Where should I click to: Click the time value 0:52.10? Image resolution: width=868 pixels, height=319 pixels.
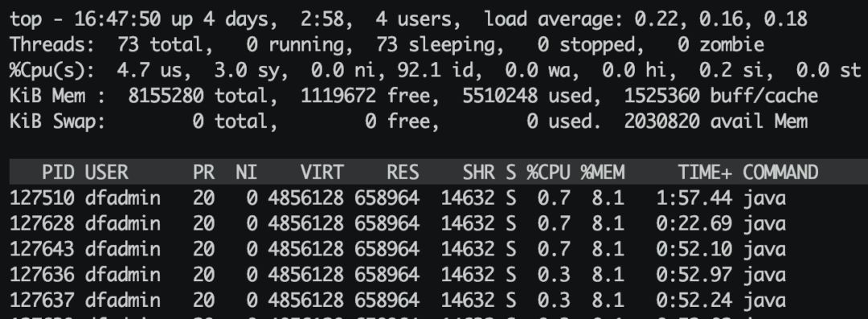(694, 249)
